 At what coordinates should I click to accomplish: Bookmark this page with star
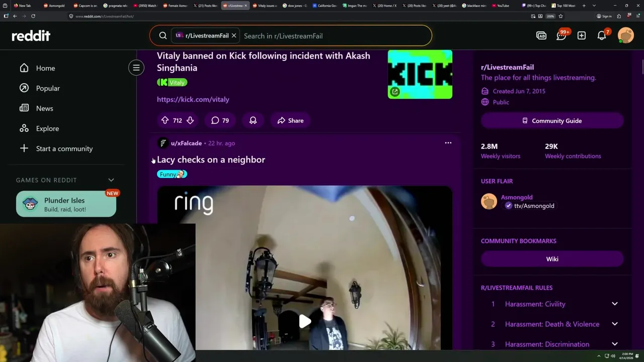(560, 16)
